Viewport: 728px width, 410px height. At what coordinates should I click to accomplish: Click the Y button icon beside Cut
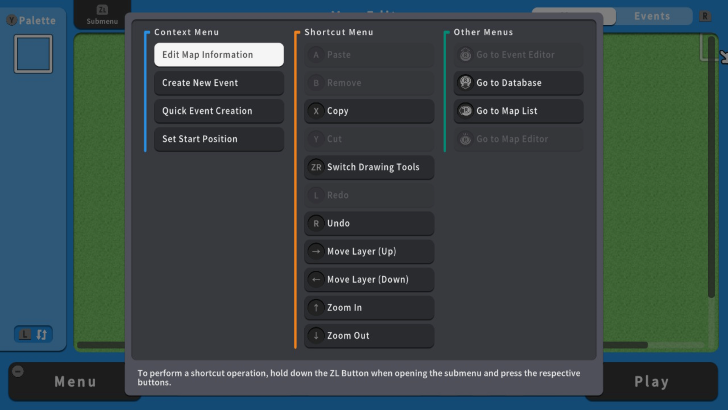coord(316,139)
